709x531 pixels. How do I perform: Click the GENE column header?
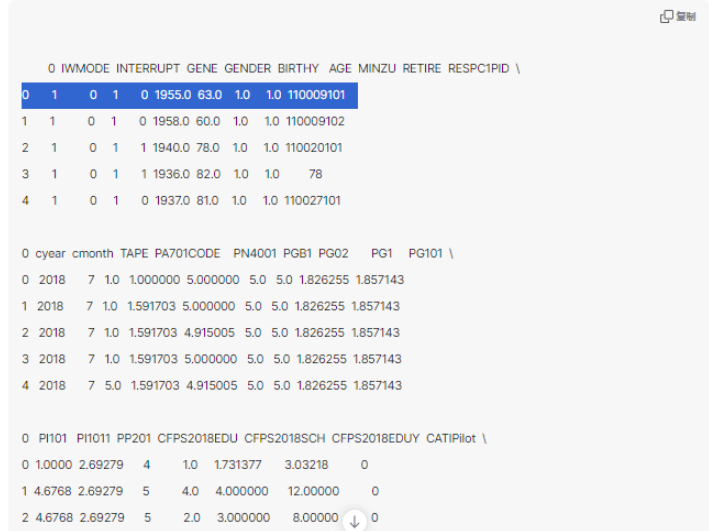(202, 68)
